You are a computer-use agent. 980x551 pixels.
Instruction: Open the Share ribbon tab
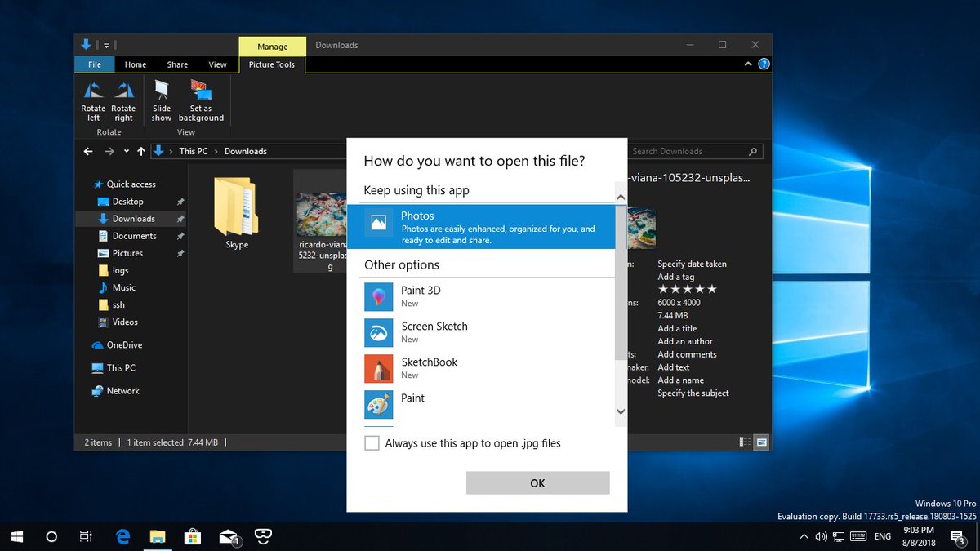pos(177,64)
